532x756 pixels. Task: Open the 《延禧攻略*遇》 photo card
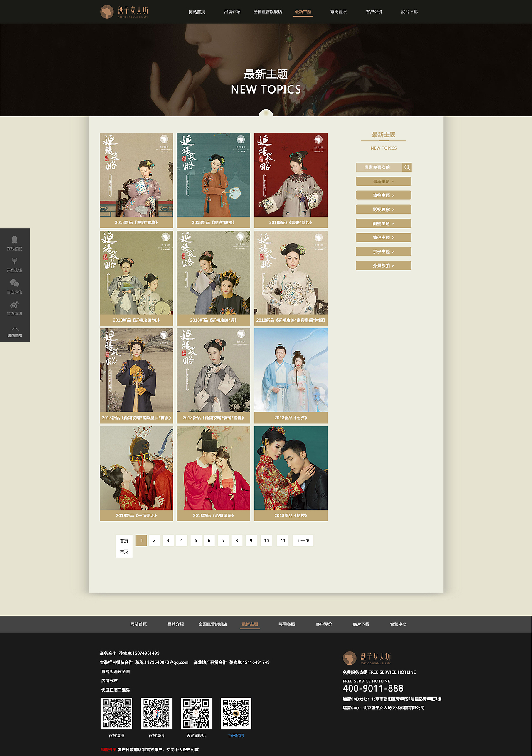pyautogui.click(x=214, y=278)
